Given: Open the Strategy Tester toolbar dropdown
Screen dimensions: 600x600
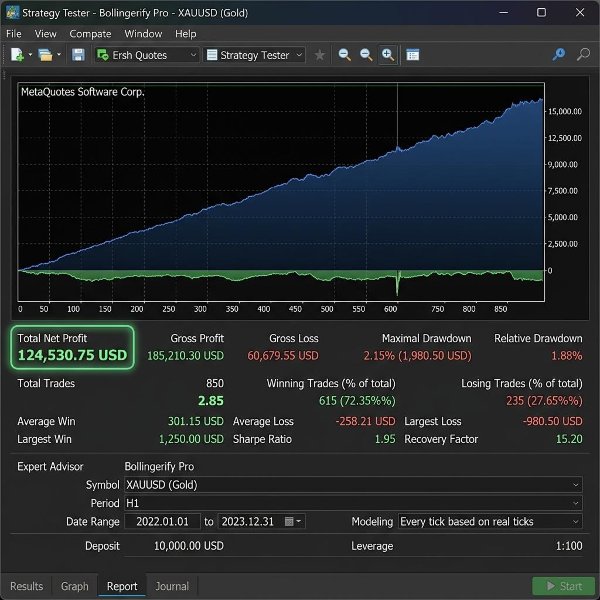Looking at the screenshot, I should pos(254,55).
